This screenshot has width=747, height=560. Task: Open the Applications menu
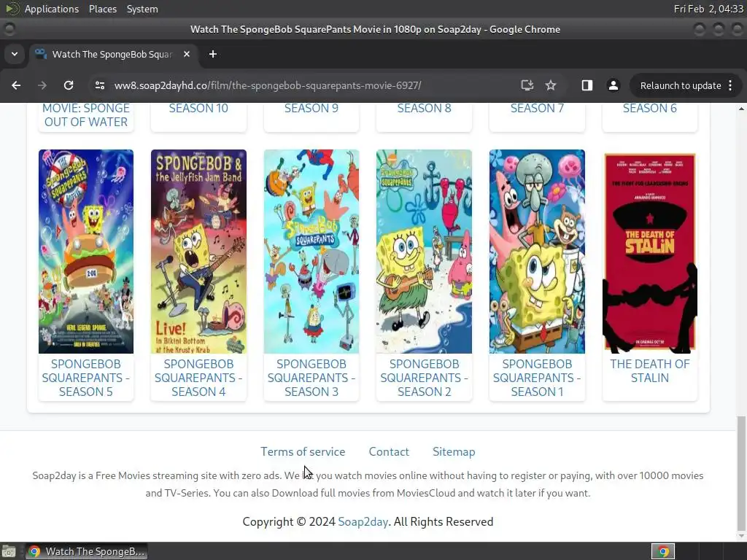pyautogui.click(x=52, y=9)
